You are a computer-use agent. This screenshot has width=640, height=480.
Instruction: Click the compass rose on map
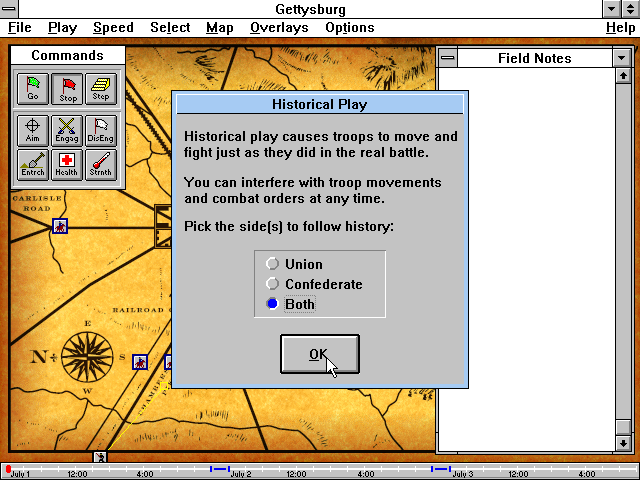(87, 357)
